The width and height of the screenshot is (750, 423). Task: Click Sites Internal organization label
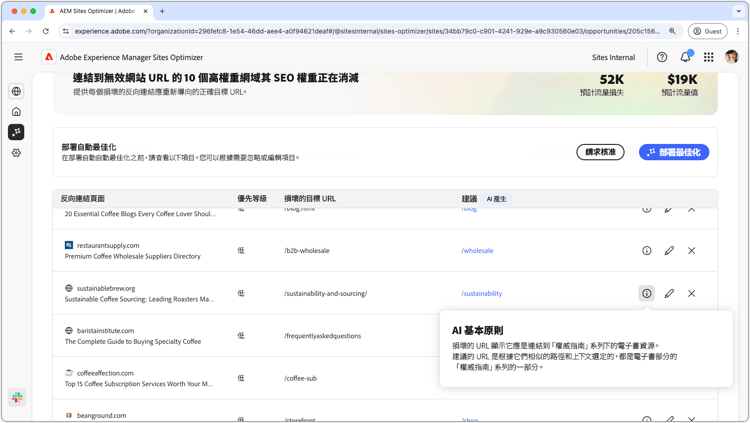coord(614,57)
